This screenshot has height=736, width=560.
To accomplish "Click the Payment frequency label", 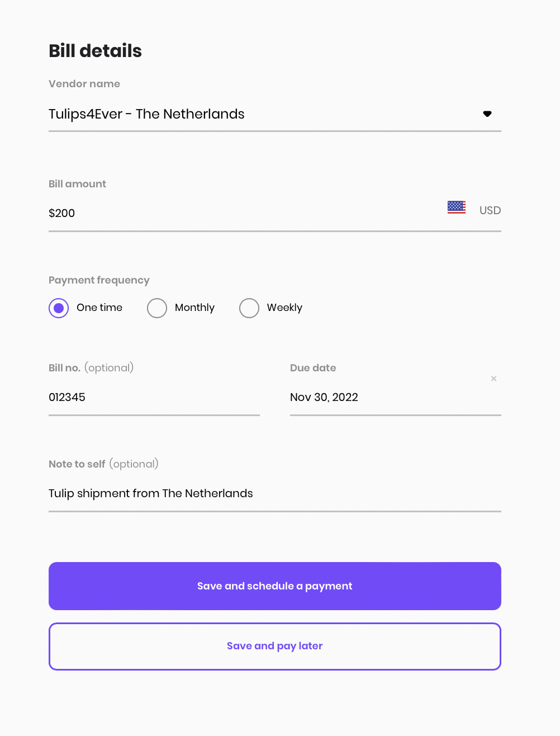I will tap(99, 280).
